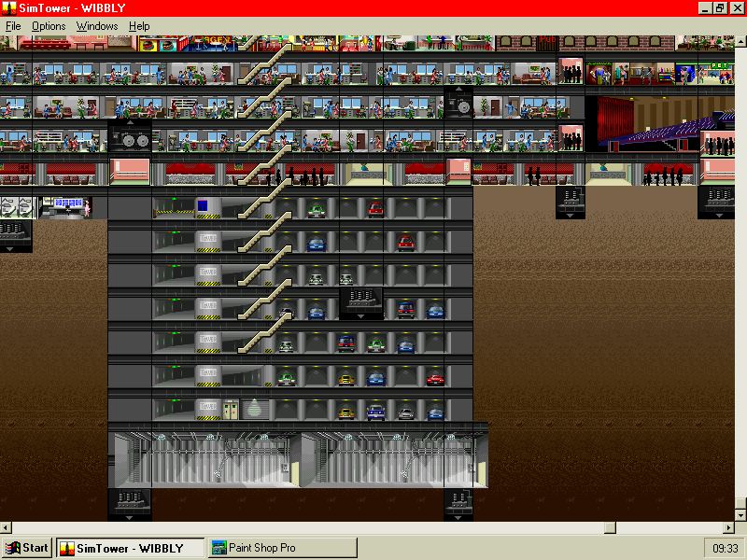The width and height of the screenshot is (747, 560).
Task: Click the SimTower icon in the title bar
Action: 8,8
